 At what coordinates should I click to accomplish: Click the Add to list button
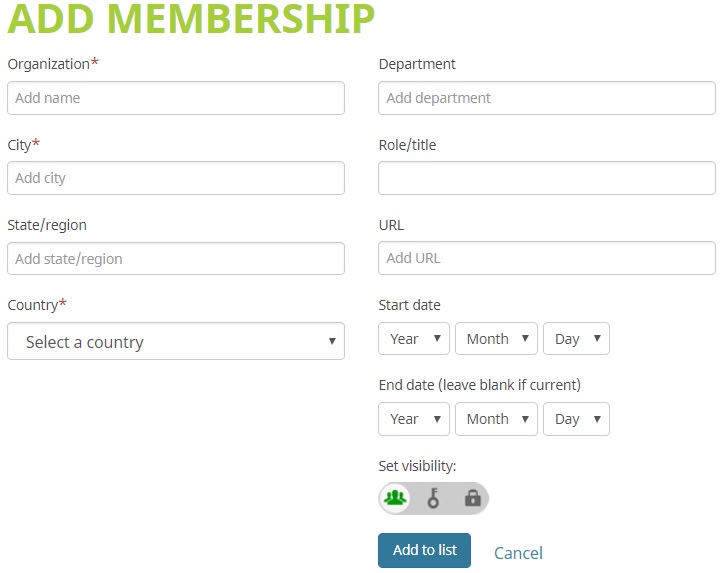coord(424,550)
